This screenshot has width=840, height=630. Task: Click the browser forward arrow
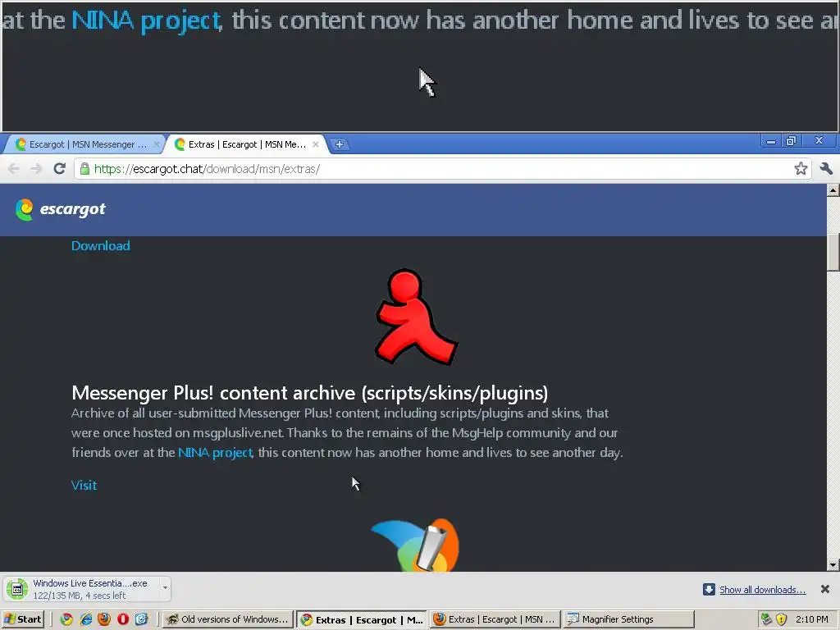pos(36,169)
